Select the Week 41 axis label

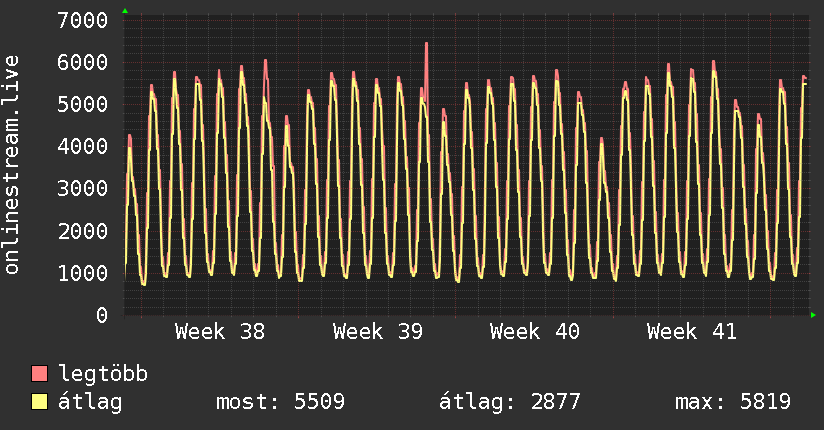(x=692, y=332)
